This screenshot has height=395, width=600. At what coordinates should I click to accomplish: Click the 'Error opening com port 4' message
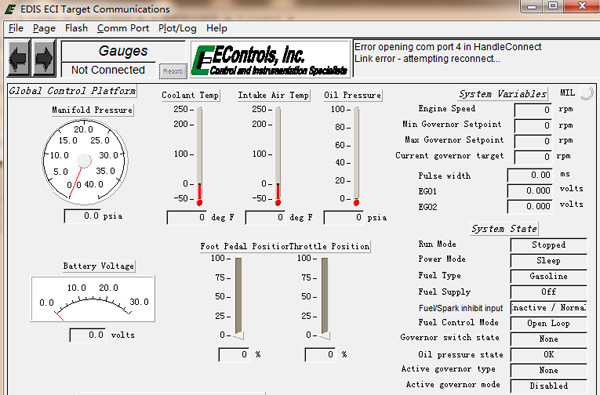(x=448, y=47)
